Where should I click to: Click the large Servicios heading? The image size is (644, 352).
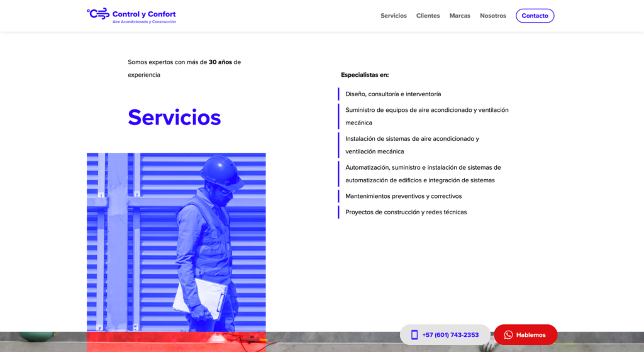(174, 118)
